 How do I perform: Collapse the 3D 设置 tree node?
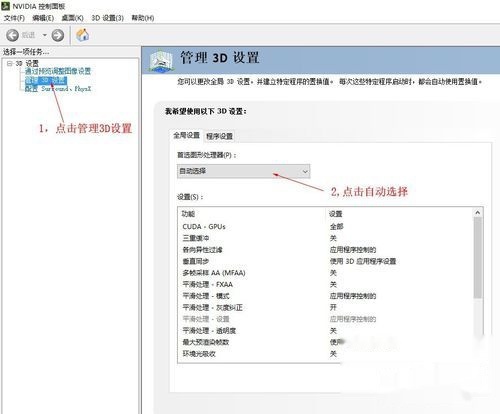10,63
